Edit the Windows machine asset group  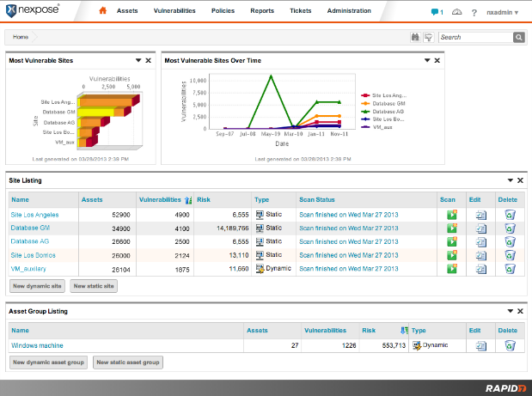[480, 345]
